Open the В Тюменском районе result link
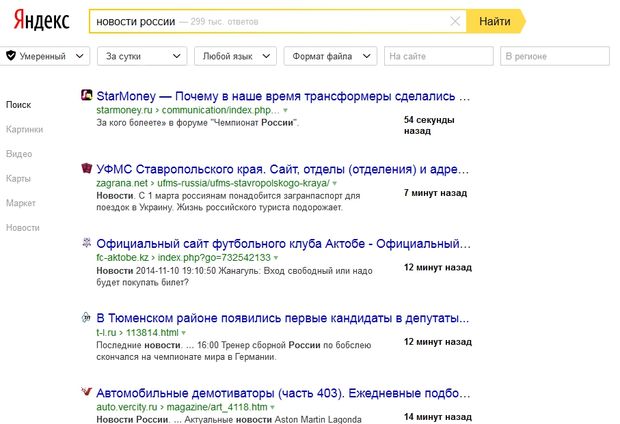620x424 pixels. click(x=283, y=318)
